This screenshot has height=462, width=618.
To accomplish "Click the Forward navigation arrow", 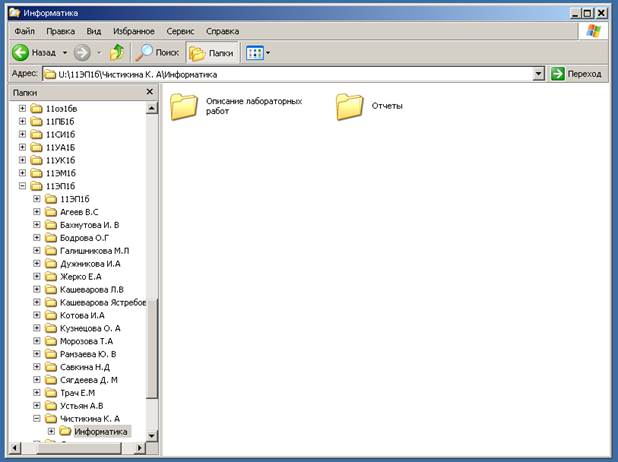I will click(83, 51).
